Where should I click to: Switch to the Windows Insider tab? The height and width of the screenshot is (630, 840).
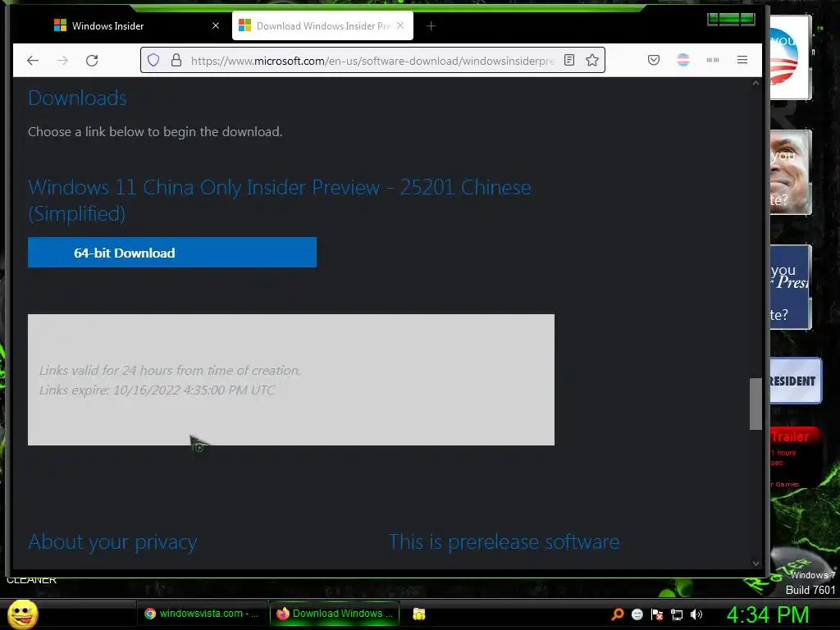point(135,25)
